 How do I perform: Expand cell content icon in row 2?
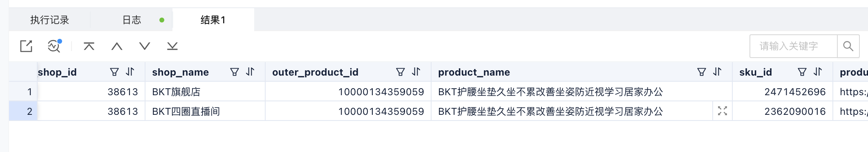point(723,111)
